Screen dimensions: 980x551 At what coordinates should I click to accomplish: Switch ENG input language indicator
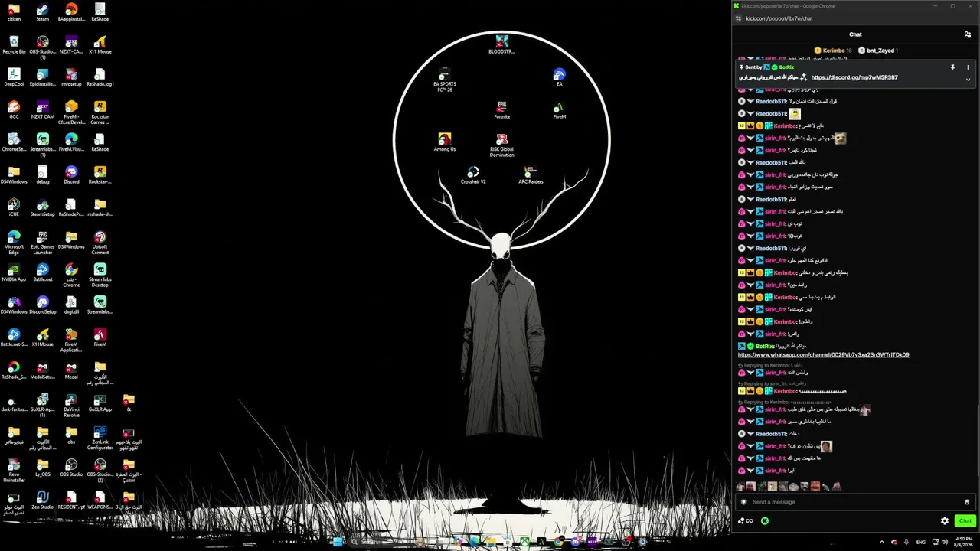click(x=921, y=542)
